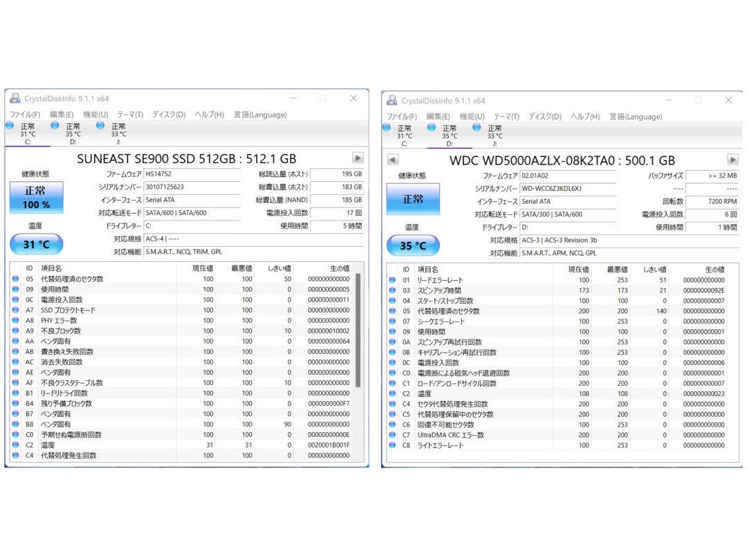Screen dimensions: 747x560
Task: Click status icon of PHY エラー数 row
Action: point(16,321)
